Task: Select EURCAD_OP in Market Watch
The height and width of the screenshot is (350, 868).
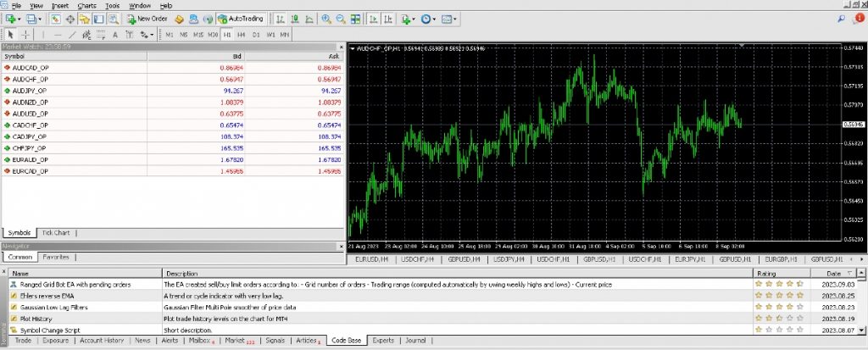Action: tap(172, 171)
